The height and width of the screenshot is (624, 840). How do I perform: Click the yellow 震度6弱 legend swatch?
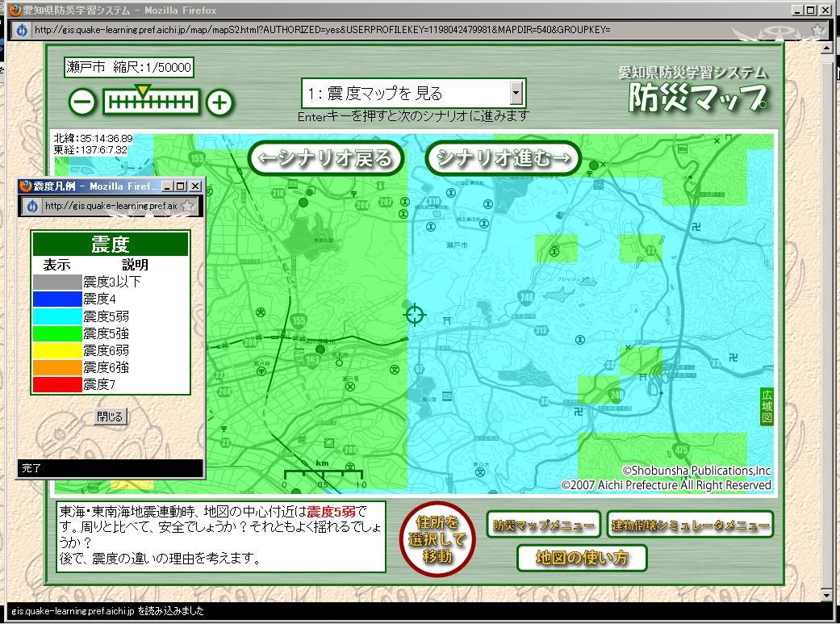tap(57, 350)
